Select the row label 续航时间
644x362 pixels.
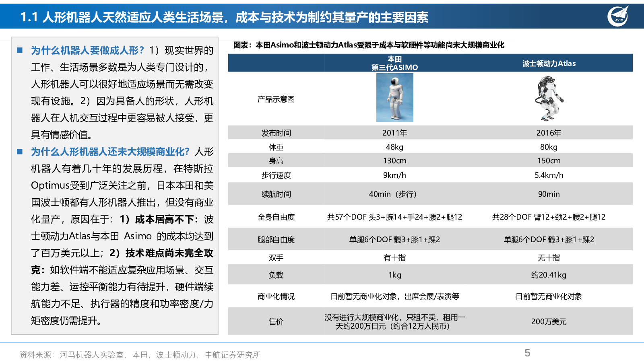(x=276, y=194)
